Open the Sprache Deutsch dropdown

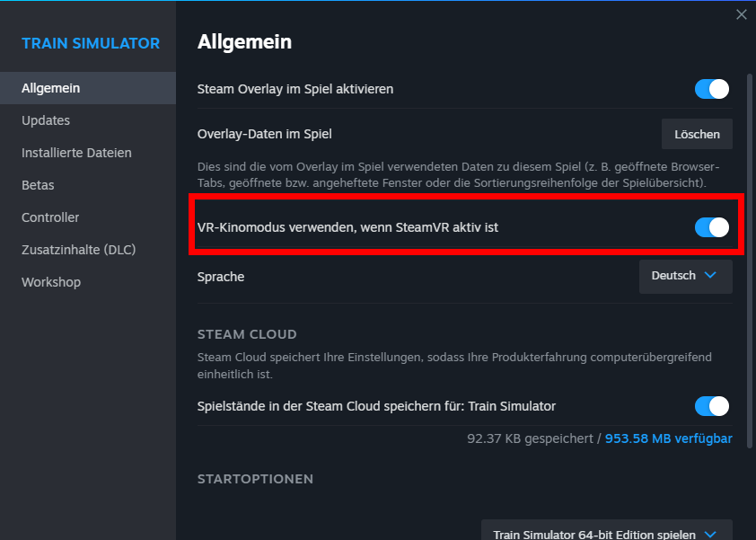(685, 276)
